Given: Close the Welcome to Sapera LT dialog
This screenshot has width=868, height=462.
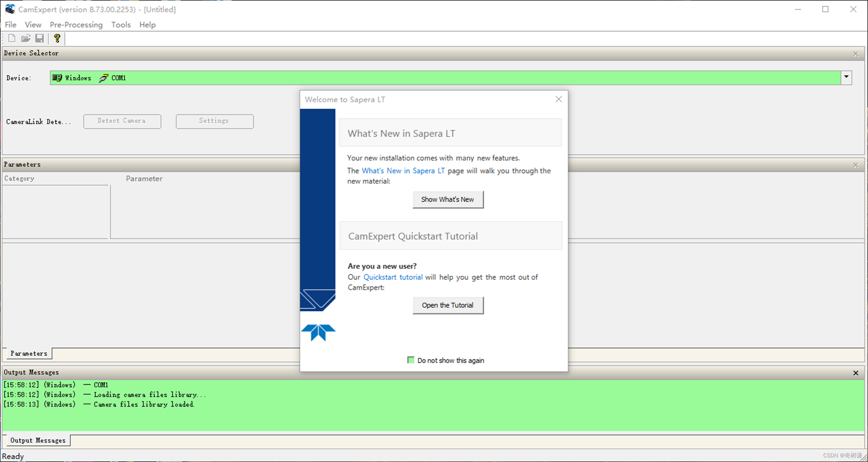Looking at the screenshot, I should pyautogui.click(x=558, y=99).
